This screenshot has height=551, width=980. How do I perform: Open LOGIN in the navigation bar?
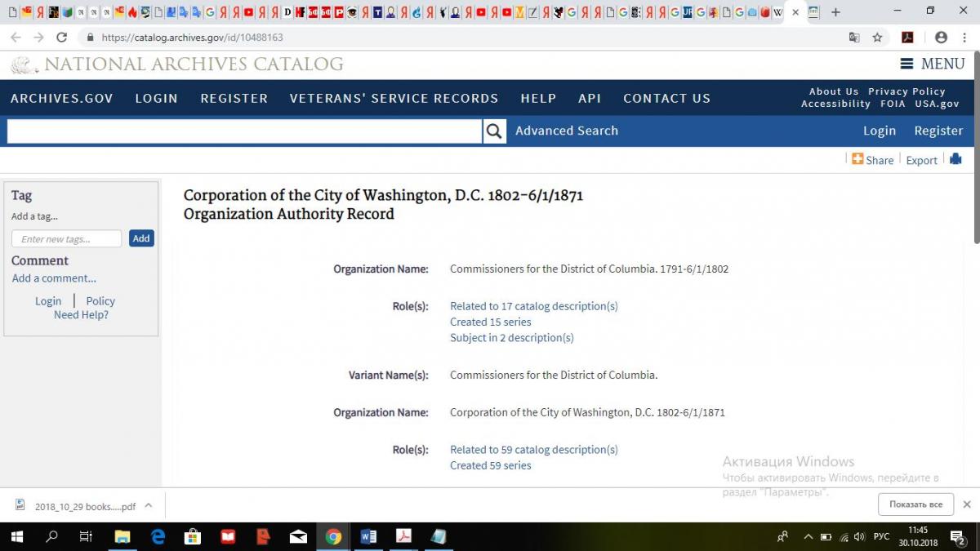pos(157,98)
